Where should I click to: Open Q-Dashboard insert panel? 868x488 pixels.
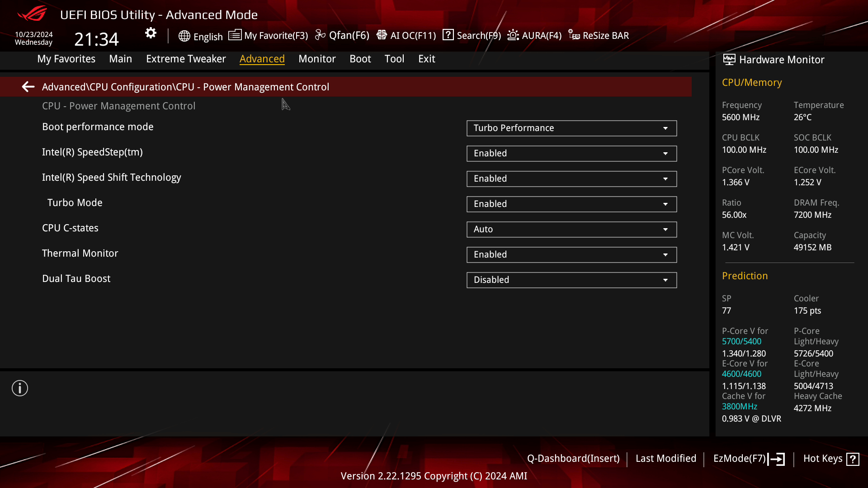[x=573, y=458]
